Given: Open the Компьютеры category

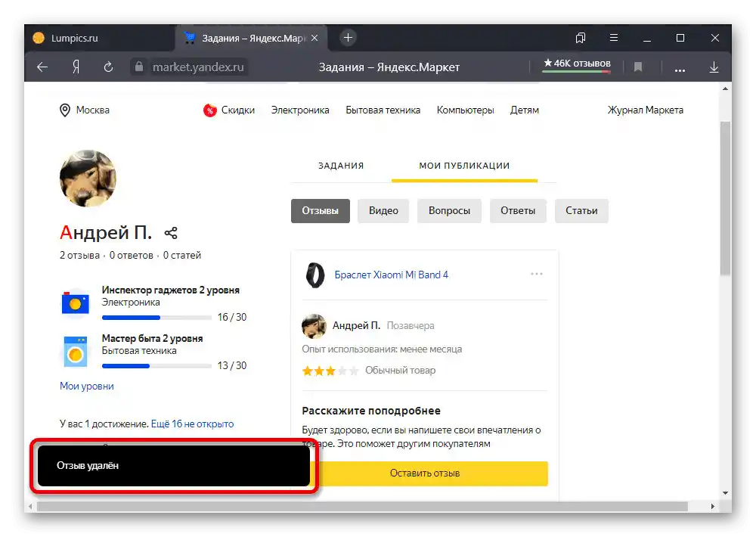Looking at the screenshot, I should tap(465, 110).
